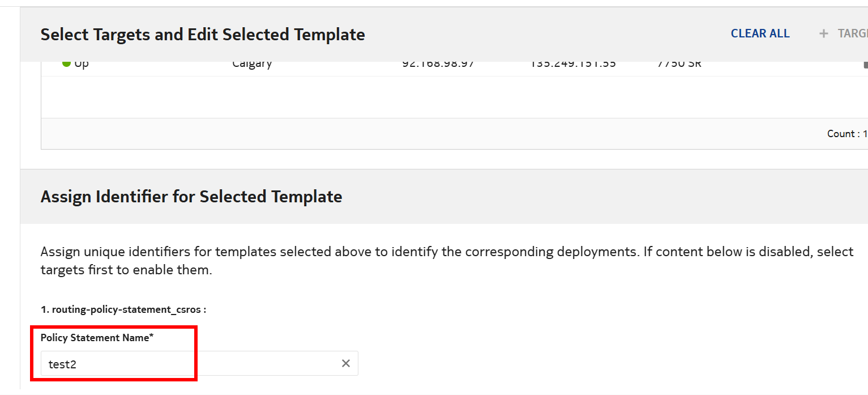Click the green Up status dot
The width and height of the screenshot is (868, 395).
pyautogui.click(x=66, y=63)
